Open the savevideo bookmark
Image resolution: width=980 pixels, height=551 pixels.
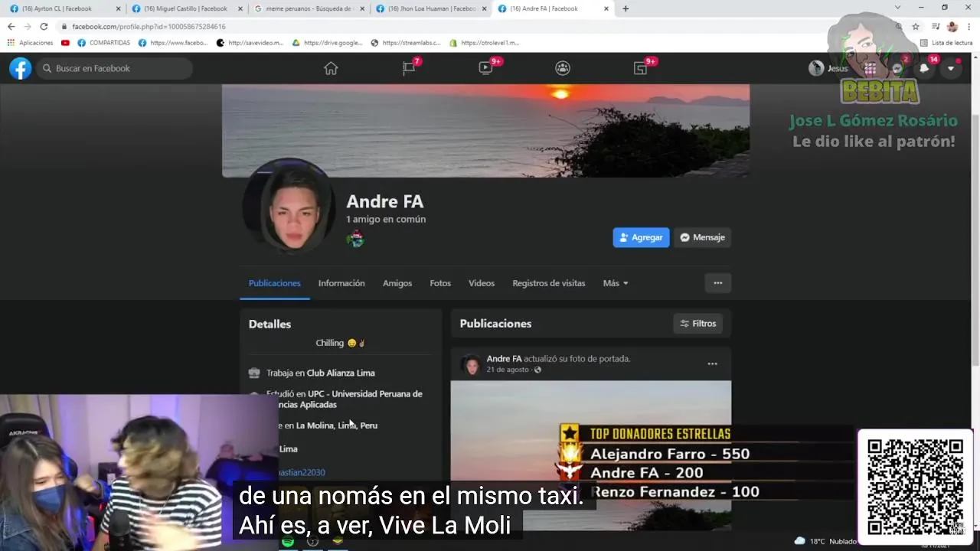tap(250, 43)
